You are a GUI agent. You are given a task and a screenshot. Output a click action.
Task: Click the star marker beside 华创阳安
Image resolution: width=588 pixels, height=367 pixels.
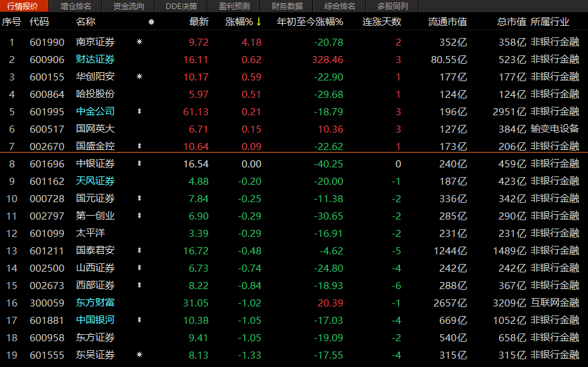coord(140,77)
